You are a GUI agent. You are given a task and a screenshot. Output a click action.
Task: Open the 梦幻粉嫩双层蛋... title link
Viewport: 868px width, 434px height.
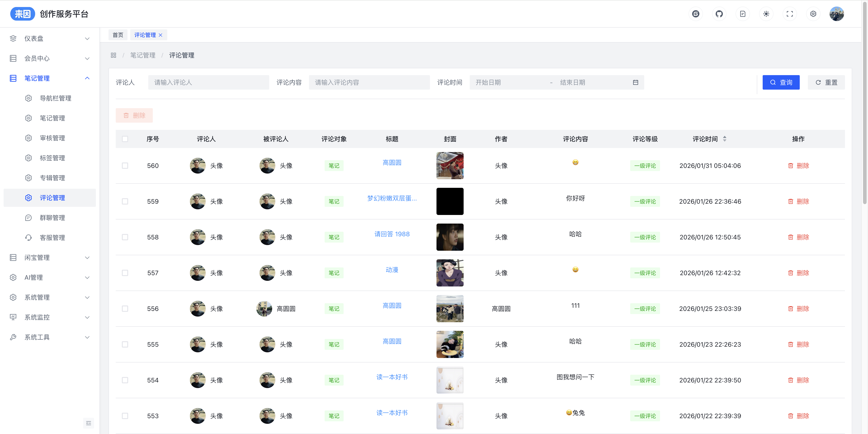[x=392, y=198]
